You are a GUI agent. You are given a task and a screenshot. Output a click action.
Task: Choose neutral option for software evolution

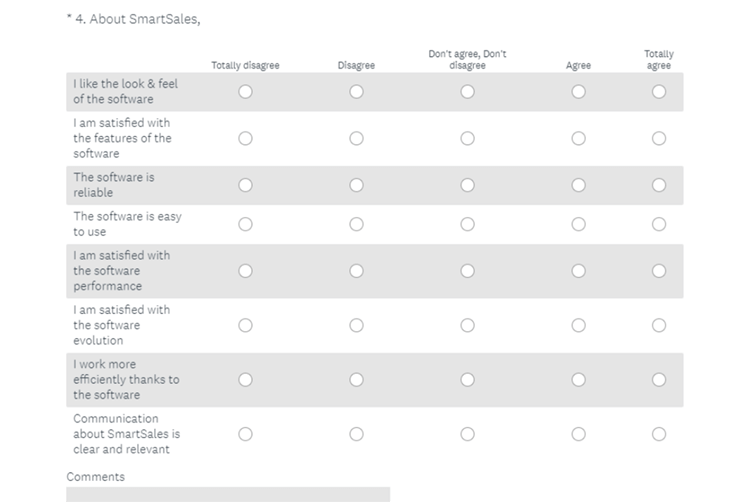click(x=467, y=325)
